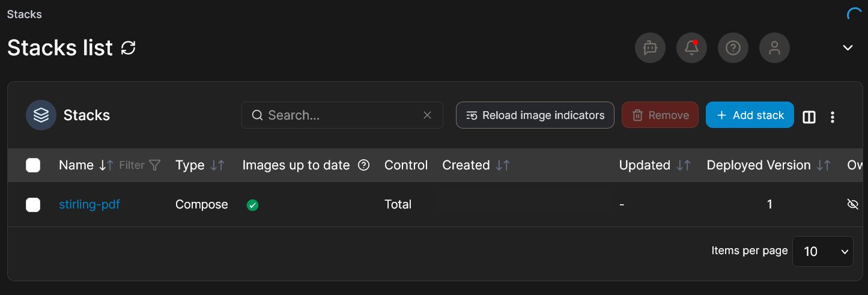
Task: Expand the header chevron dropdown
Action: pos(848,47)
